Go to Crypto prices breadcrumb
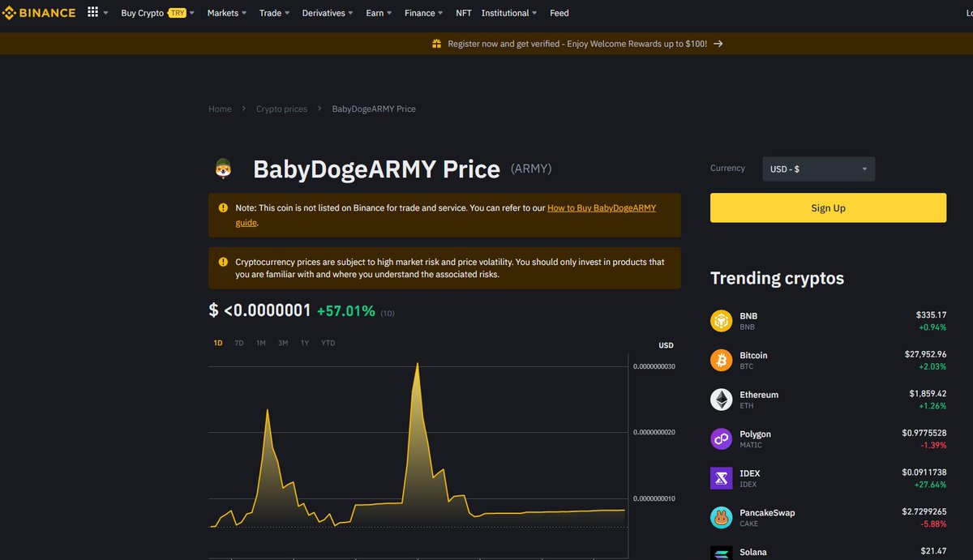 [x=281, y=109]
